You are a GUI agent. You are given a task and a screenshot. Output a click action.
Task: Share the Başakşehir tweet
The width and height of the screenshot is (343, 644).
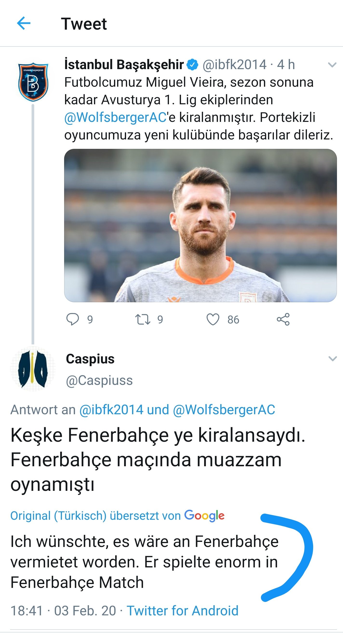(x=283, y=319)
